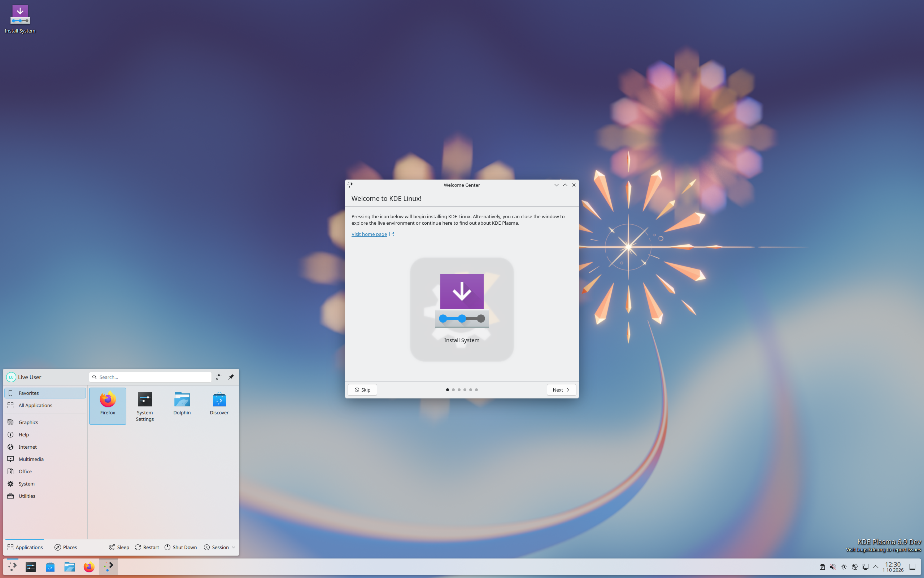Launch Firefox from the taskbar

pos(89,567)
